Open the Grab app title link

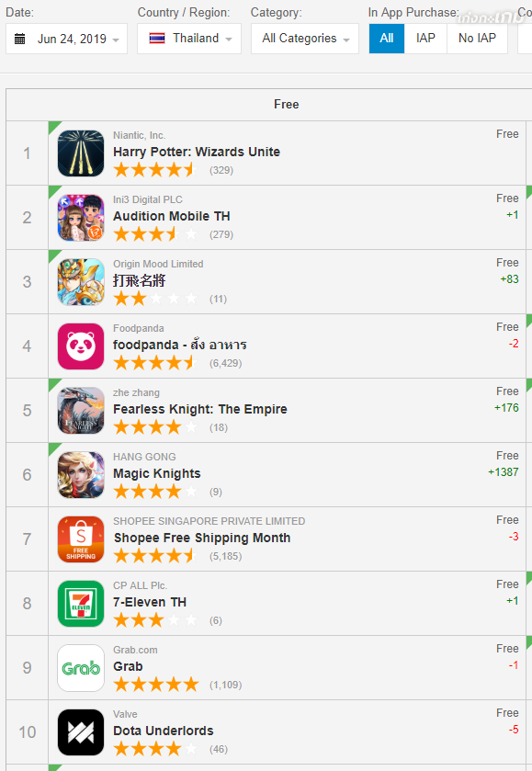(128, 666)
